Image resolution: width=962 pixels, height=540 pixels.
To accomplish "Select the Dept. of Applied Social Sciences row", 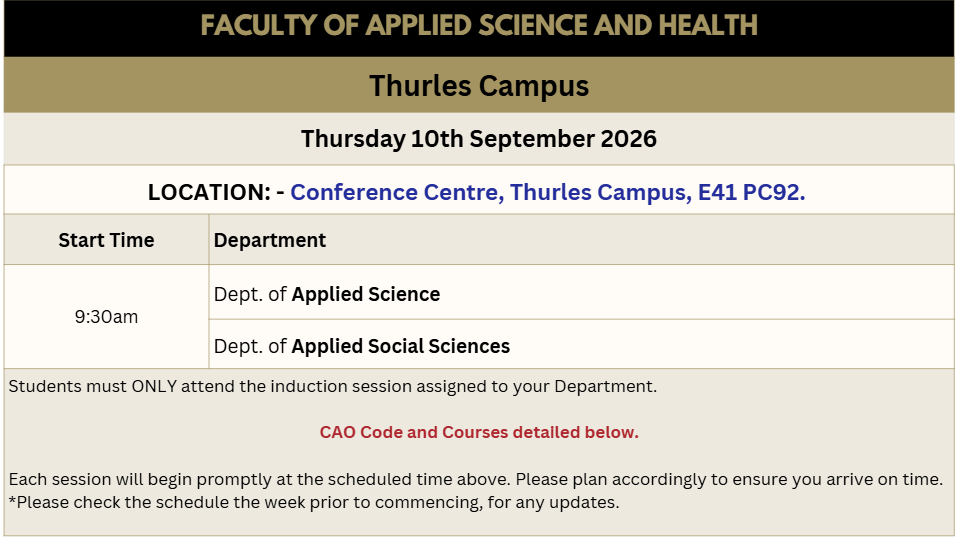I will pos(581,345).
